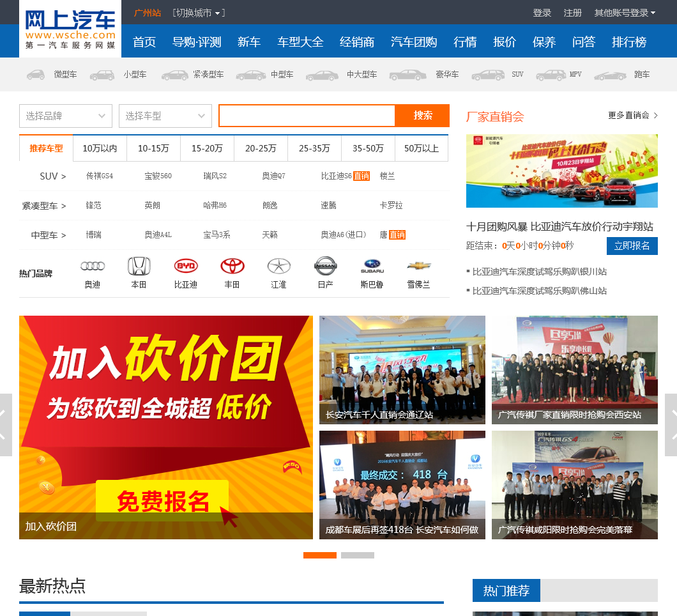The width and height of the screenshot is (677, 616).
Task: Expand the 切换城市 city switcher
Action: pyautogui.click(x=199, y=13)
